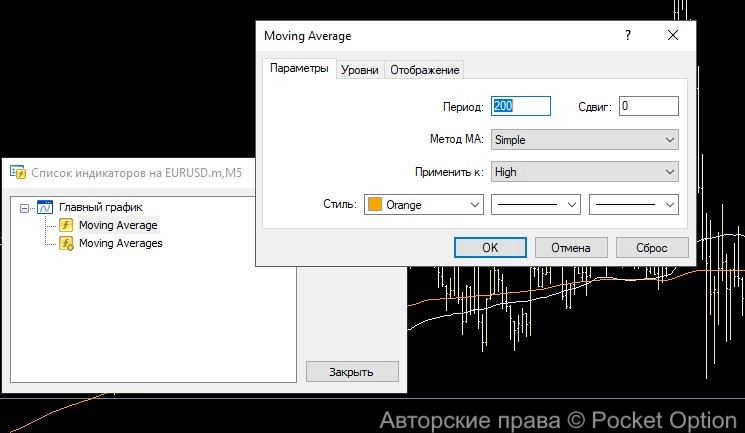745x433 pixels.
Task: Select the Параметры tab
Action: coord(298,69)
